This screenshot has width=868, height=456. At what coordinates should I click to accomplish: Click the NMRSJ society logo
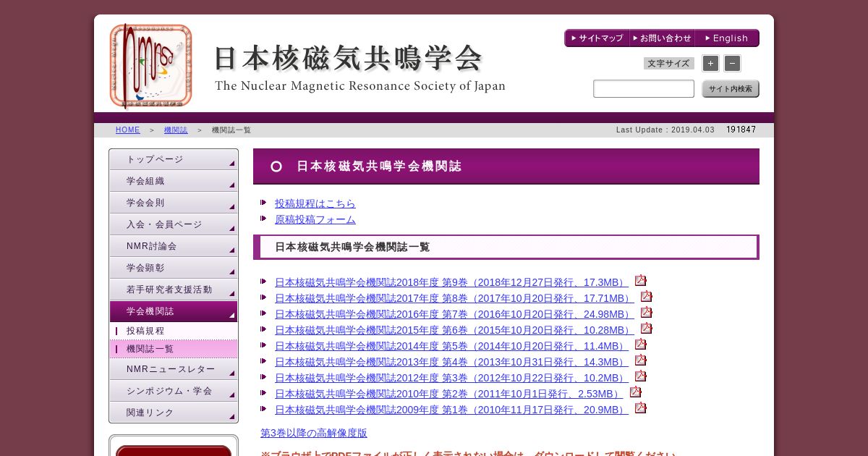click(151, 66)
